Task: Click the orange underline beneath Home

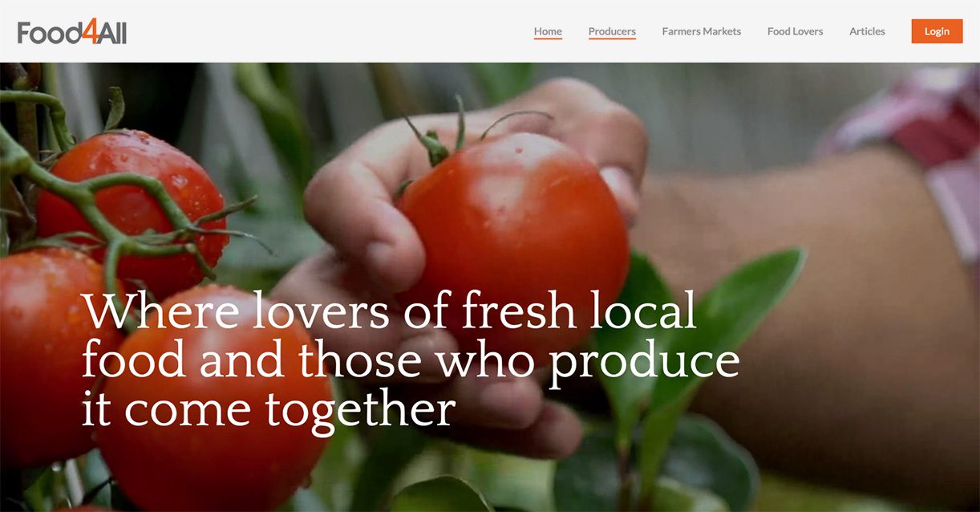Action: 548,39
